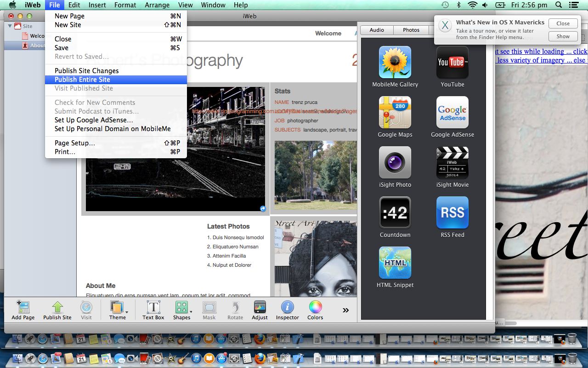Click the Publish Site green arrow
The image size is (588, 368).
pos(57,307)
